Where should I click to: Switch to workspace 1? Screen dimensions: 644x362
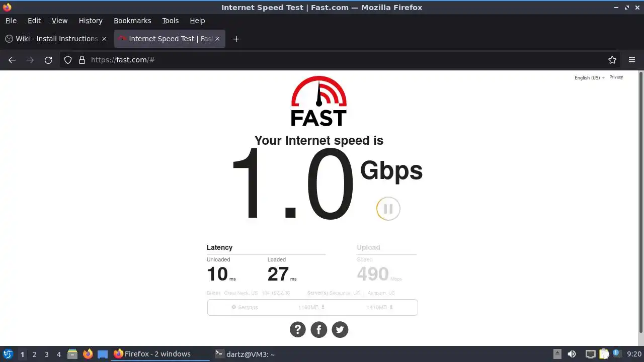pos(22,354)
